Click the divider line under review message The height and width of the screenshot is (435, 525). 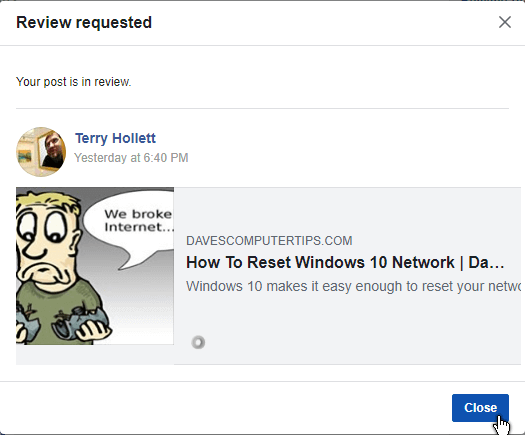[x=262, y=108]
